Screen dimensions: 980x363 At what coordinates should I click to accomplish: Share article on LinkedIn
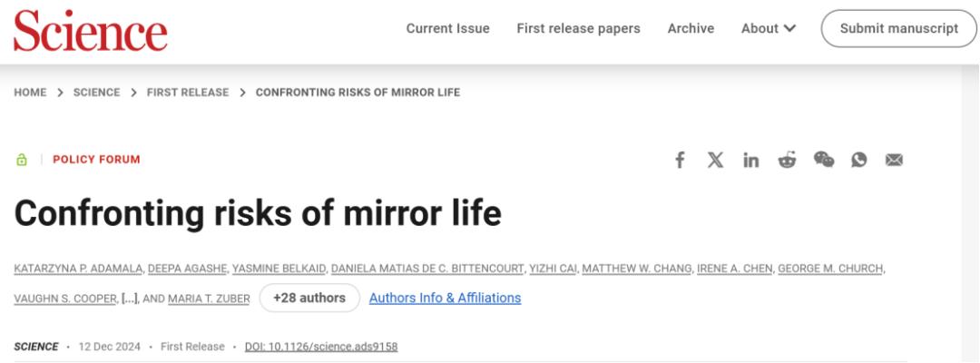coord(750,160)
